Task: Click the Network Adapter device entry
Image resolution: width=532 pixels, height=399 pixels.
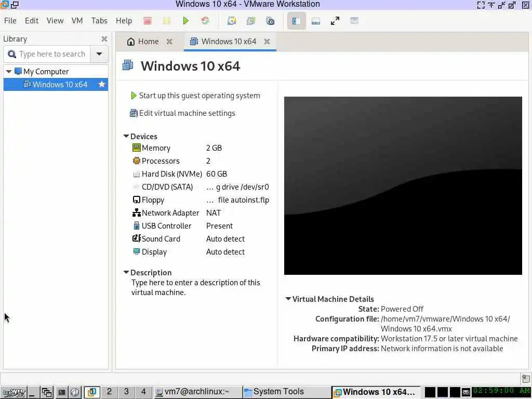Action: coord(166,212)
